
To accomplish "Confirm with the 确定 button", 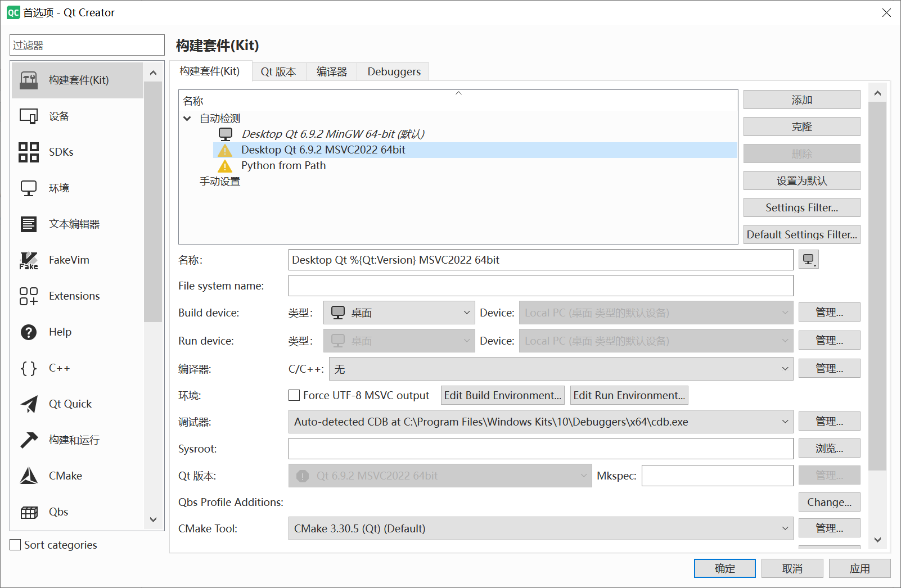I will pyautogui.click(x=725, y=568).
